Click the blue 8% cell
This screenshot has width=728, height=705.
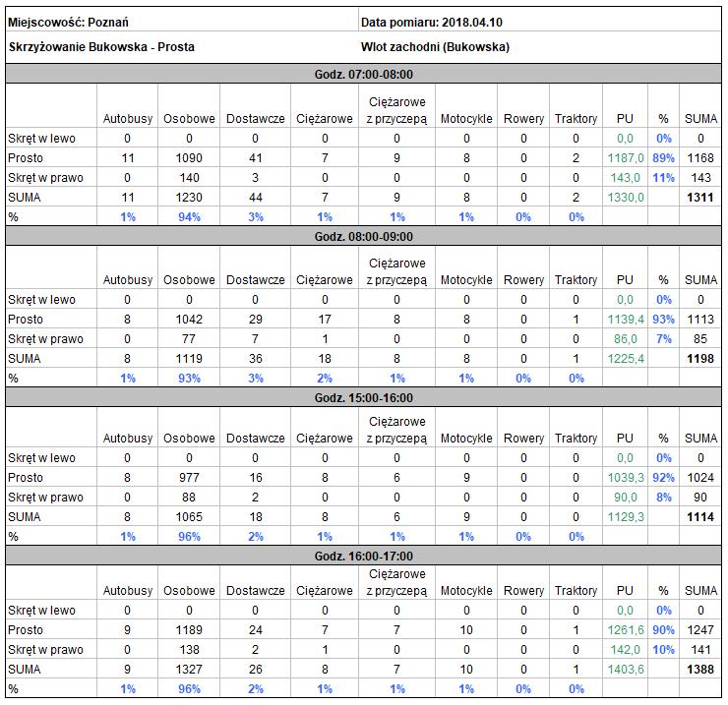663,498
